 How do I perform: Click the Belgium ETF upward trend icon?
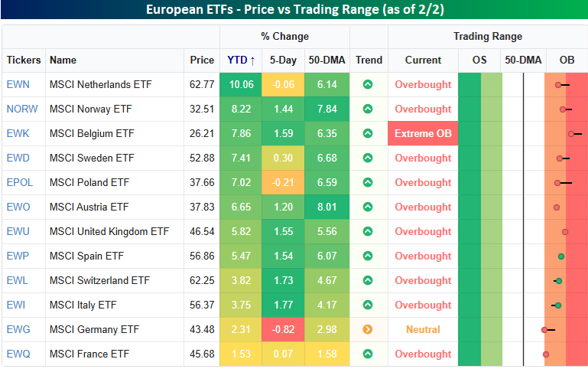[x=368, y=134]
